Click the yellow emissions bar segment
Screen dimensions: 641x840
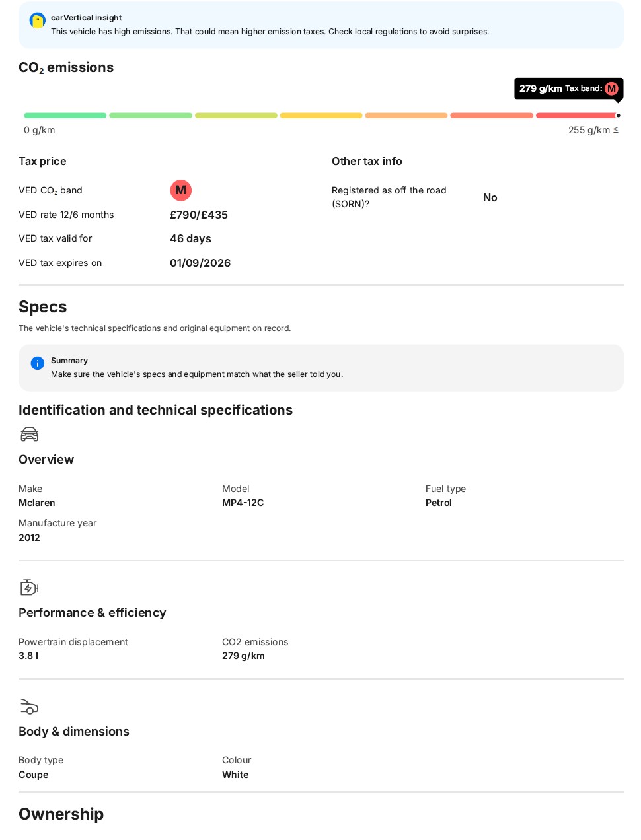321,115
